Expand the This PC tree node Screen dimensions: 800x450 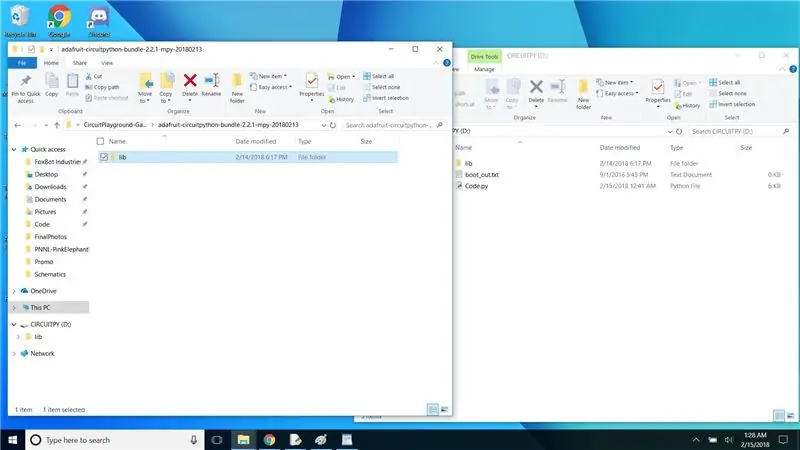point(14,308)
